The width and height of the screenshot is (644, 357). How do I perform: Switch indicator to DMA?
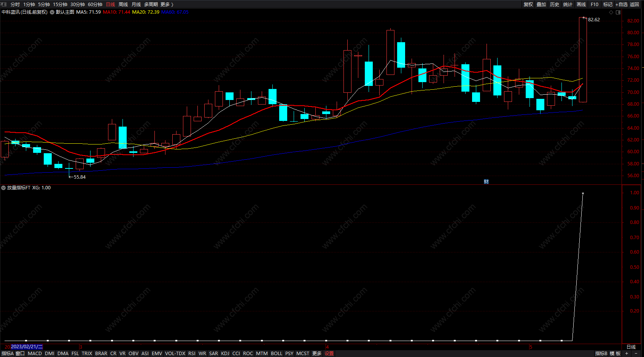tap(63, 354)
